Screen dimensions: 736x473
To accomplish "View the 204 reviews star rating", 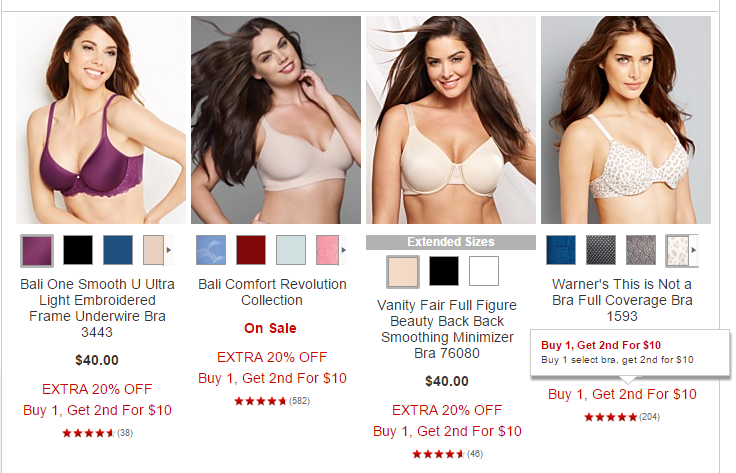I will coord(622,417).
